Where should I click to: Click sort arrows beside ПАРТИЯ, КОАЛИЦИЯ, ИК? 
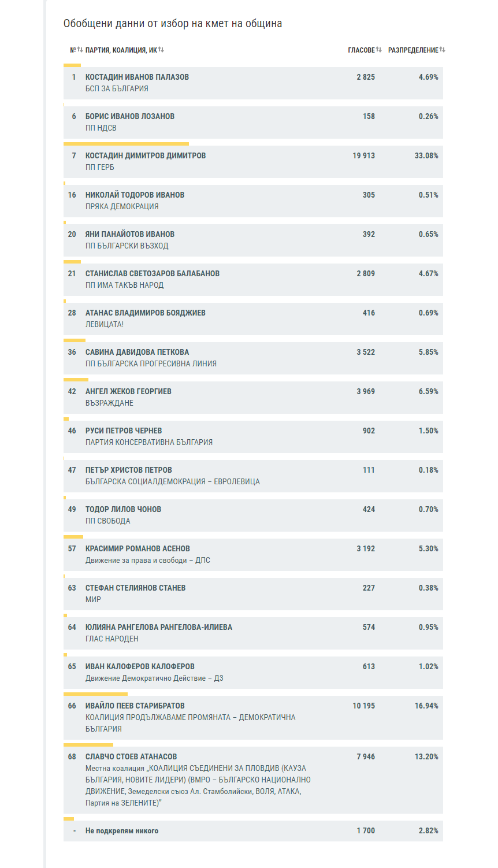[x=161, y=50]
